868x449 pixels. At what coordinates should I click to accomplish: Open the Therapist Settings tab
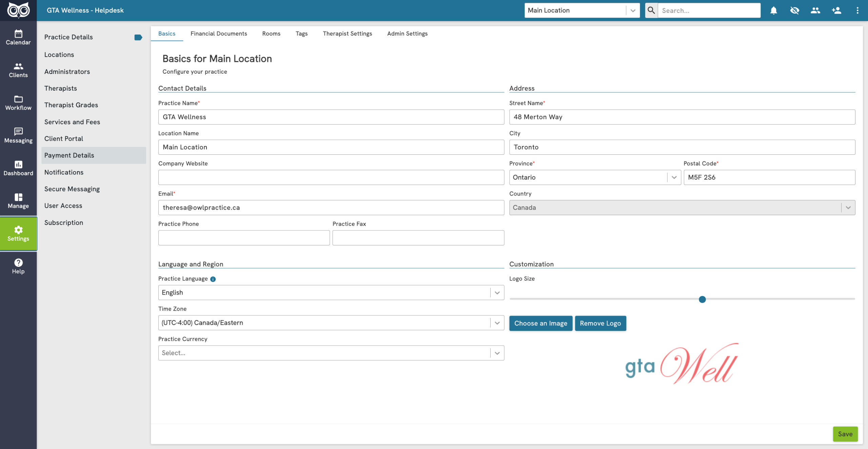(x=347, y=34)
